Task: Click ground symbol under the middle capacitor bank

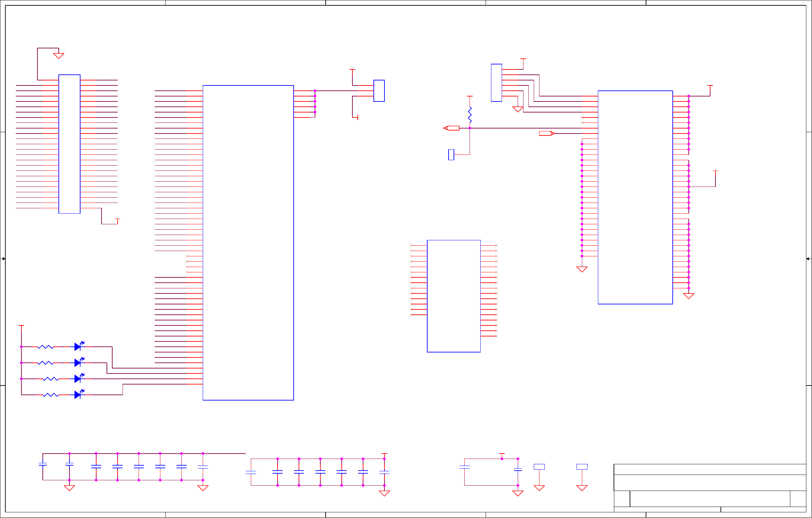Action: [384, 493]
